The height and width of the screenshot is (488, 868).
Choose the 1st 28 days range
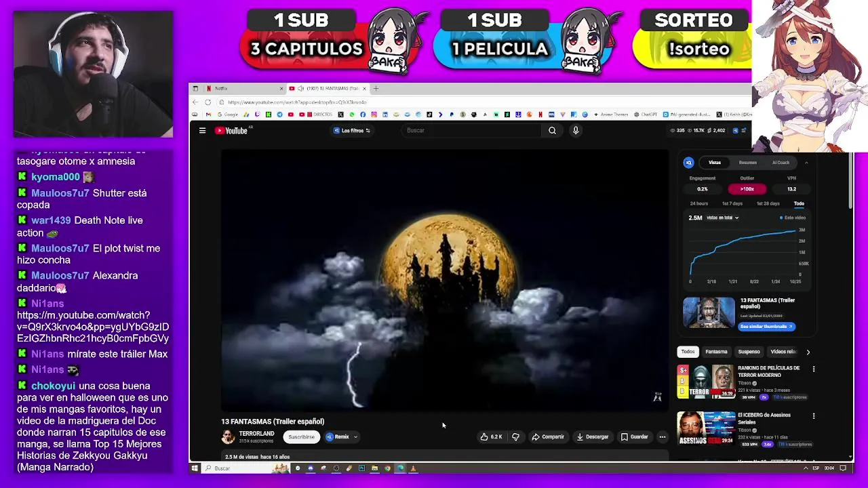tap(768, 204)
